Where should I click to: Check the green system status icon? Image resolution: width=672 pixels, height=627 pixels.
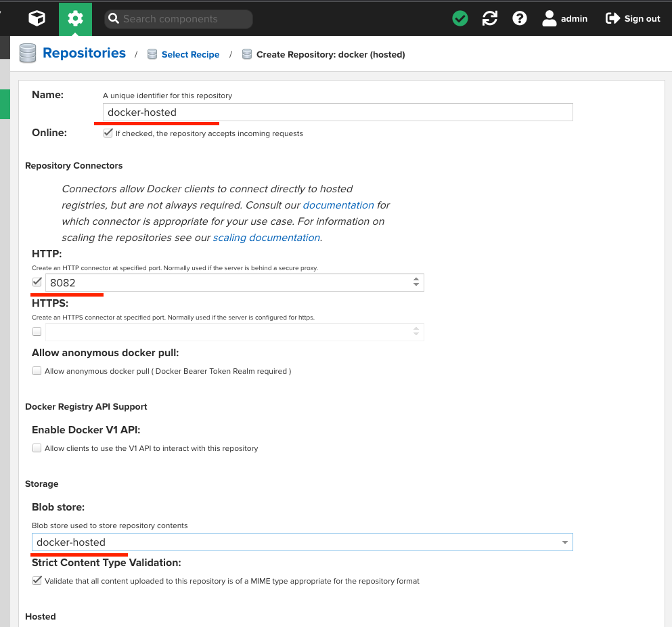(460, 19)
